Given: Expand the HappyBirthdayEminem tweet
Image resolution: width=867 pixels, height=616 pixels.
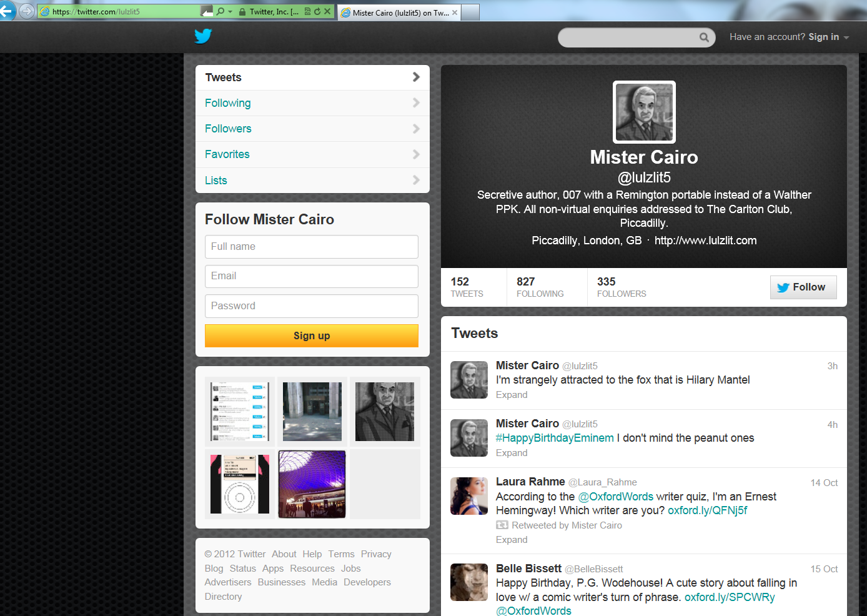Looking at the screenshot, I should point(512,453).
